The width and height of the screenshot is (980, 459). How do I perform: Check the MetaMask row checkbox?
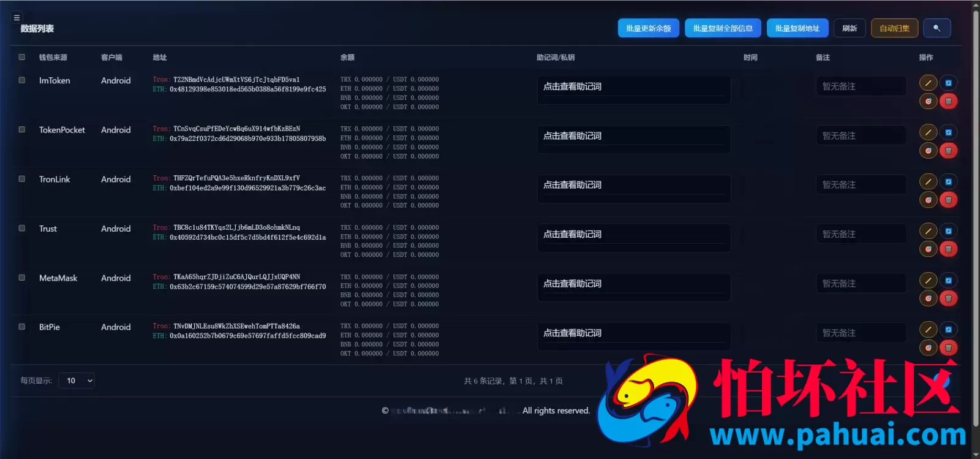(x=22, y=278)
